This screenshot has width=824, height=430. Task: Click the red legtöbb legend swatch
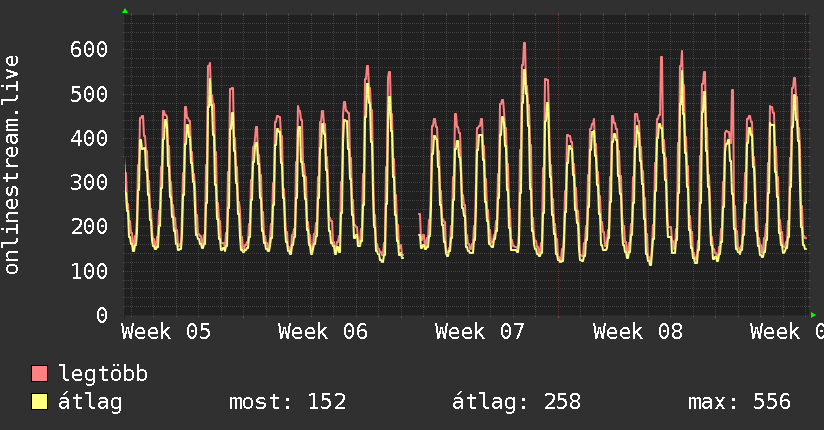[x=40, y=374]
